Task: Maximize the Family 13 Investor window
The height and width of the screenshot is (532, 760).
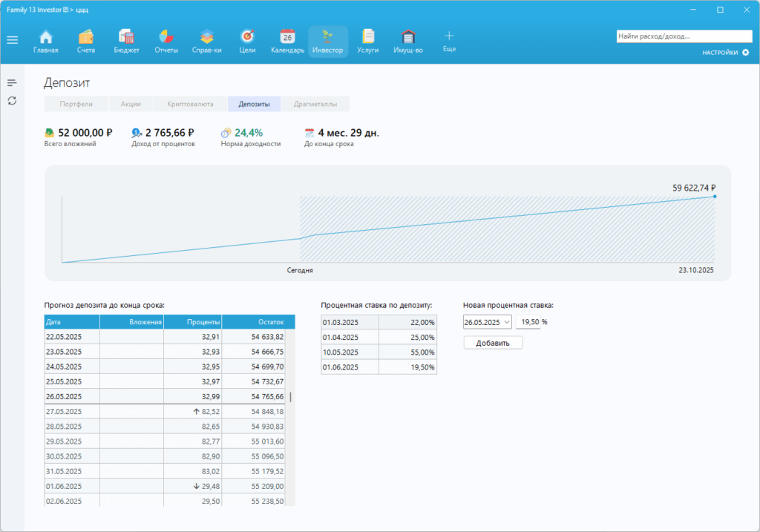Action: 720,10
